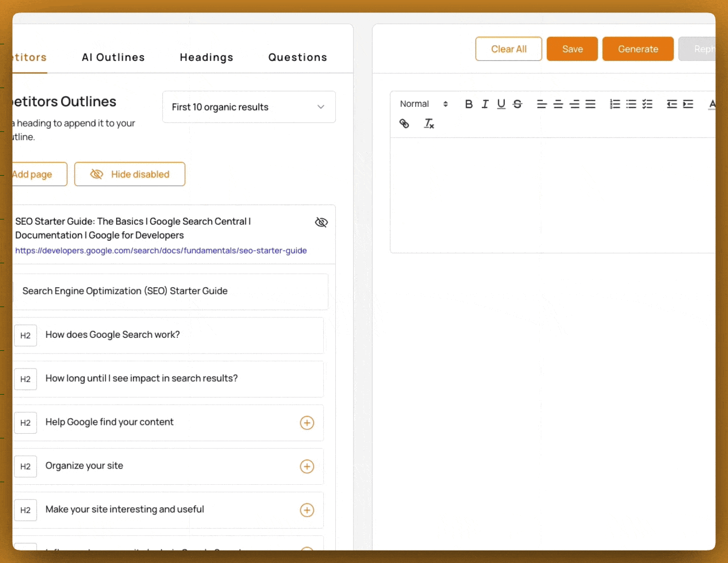Open the Headings tab
The height and width of the screenshot is (563, 728).
point(207,57)
